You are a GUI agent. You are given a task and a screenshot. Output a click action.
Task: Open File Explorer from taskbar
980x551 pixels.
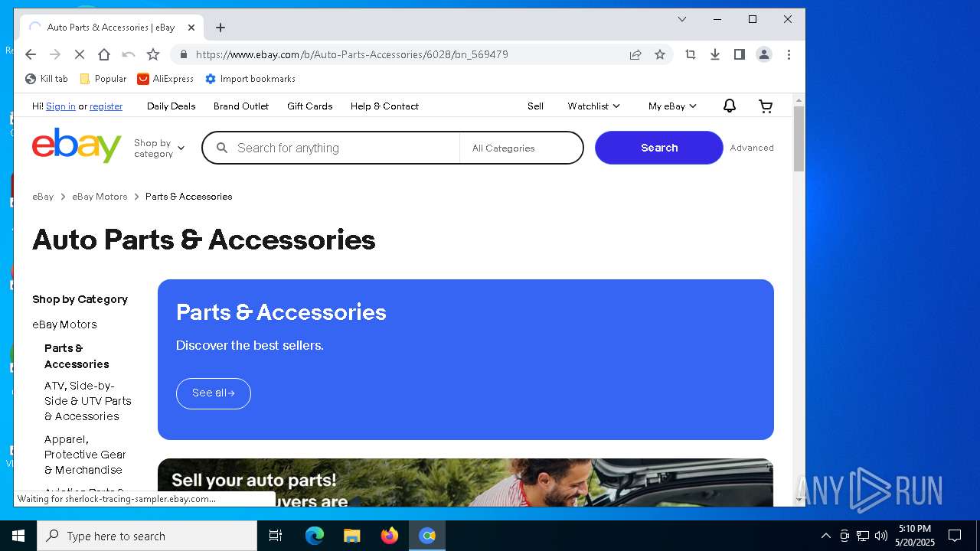[x=352, y=536]
